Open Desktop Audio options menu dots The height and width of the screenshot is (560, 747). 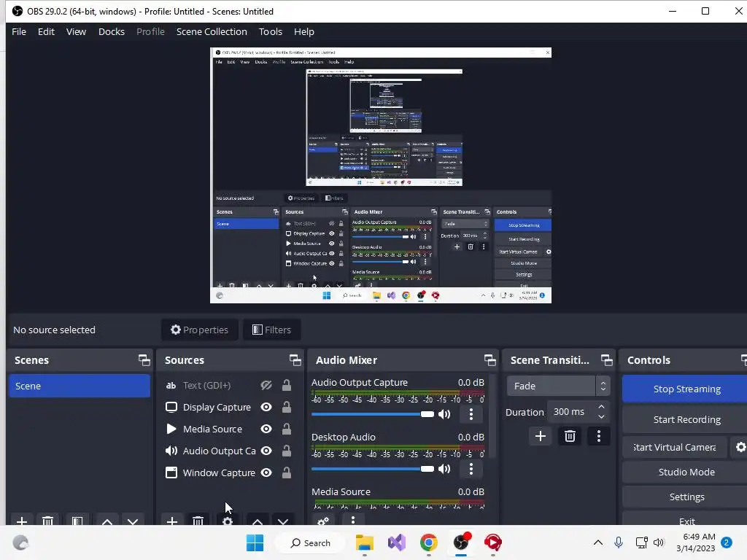(471, 469)
